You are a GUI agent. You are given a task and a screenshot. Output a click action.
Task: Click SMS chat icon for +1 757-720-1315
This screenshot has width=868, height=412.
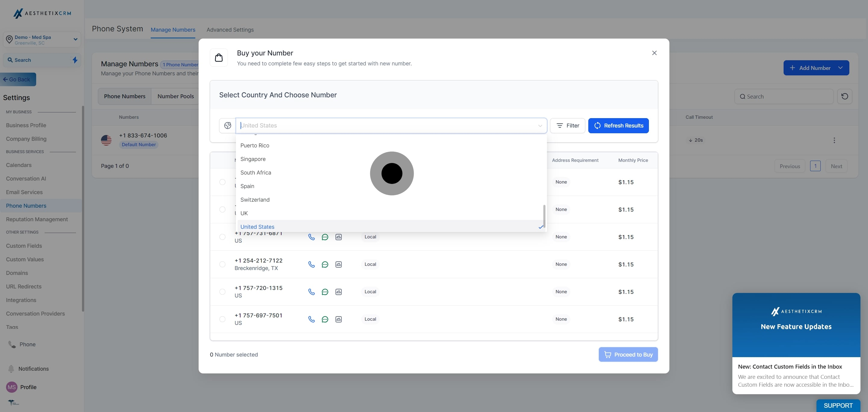(325, 292)
